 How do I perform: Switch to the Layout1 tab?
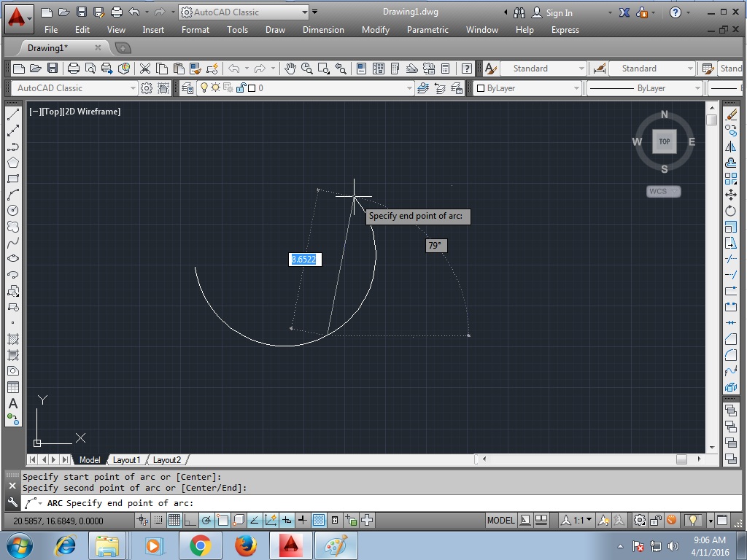(x=128, y=460)
